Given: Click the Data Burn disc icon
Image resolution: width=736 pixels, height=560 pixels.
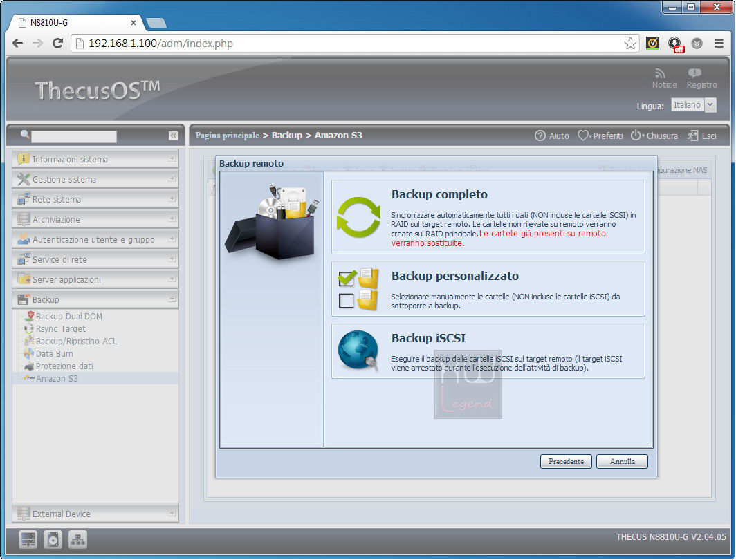Looking at the screenshot, I should point(29,353).
